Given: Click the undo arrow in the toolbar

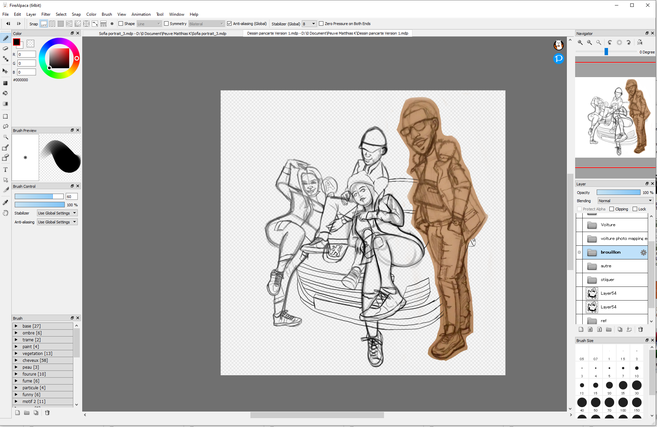Looking at the screenshot, I should [x=6, y=23].
